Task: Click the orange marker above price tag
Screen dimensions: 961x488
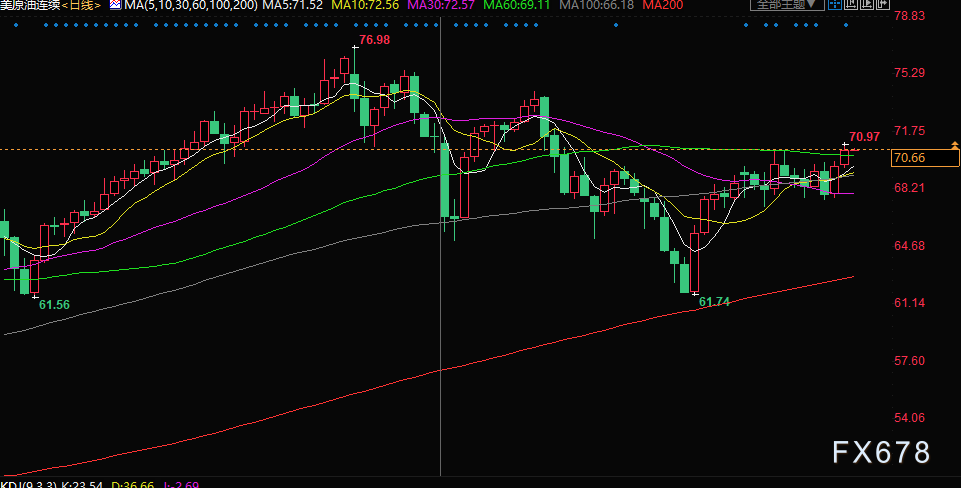Action: [954, 145]
